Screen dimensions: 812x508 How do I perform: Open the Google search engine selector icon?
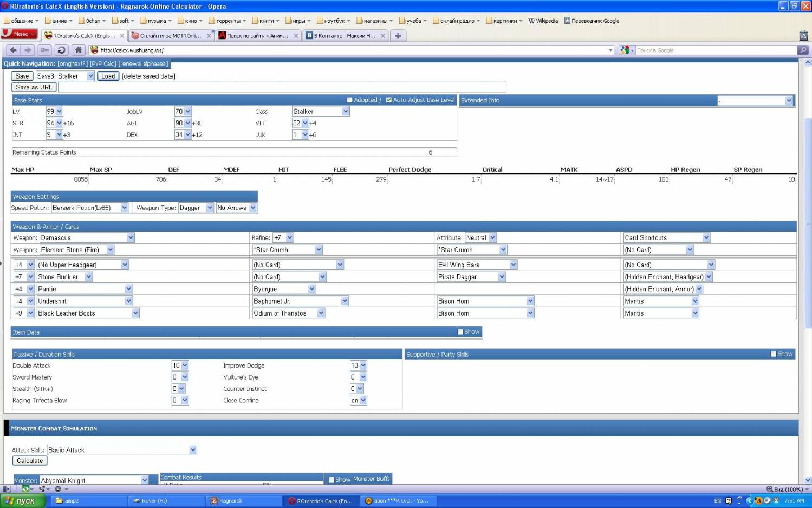[627, 50]
